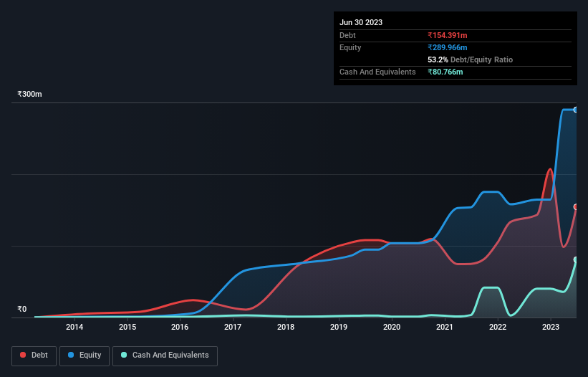Select the Equity endpoint marker on chart
The height and width of the screenshot is (377, 588).
pos(576,110)
